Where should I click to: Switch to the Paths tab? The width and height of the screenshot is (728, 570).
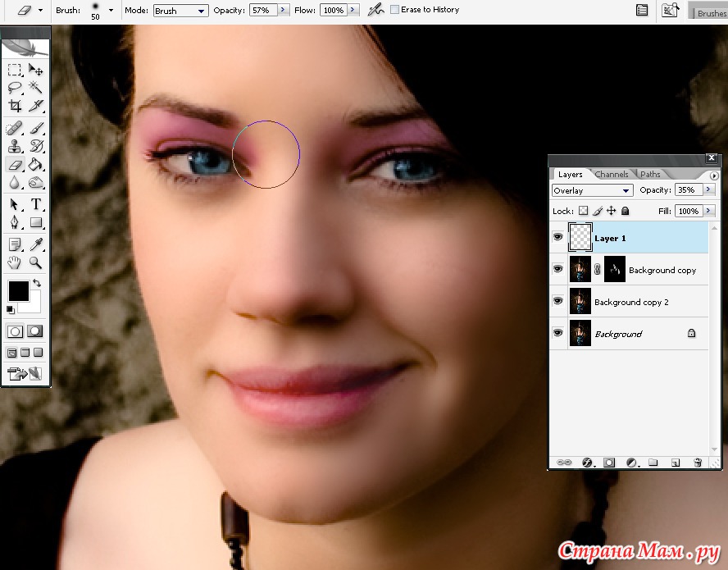[650, 174]
